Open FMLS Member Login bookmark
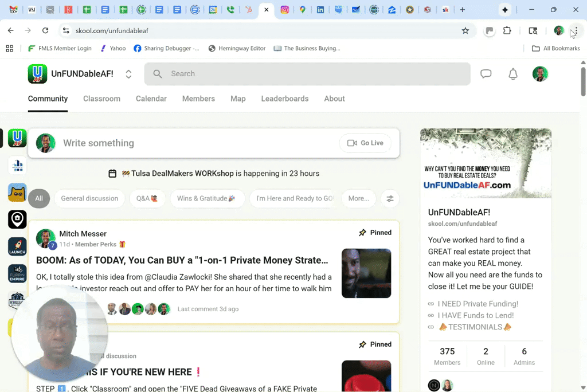Screen dimensions: 587x392 coord(60,48)
